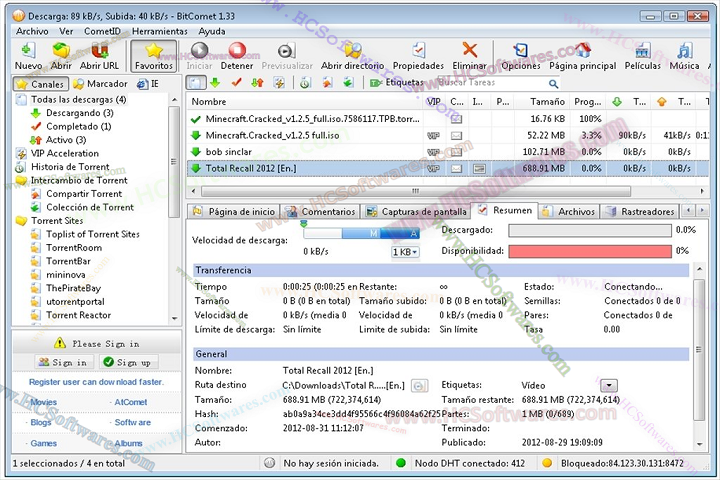Toggle the Favoritos star button
This screenshot has width=720, height=480.
(x=154, y=56)
